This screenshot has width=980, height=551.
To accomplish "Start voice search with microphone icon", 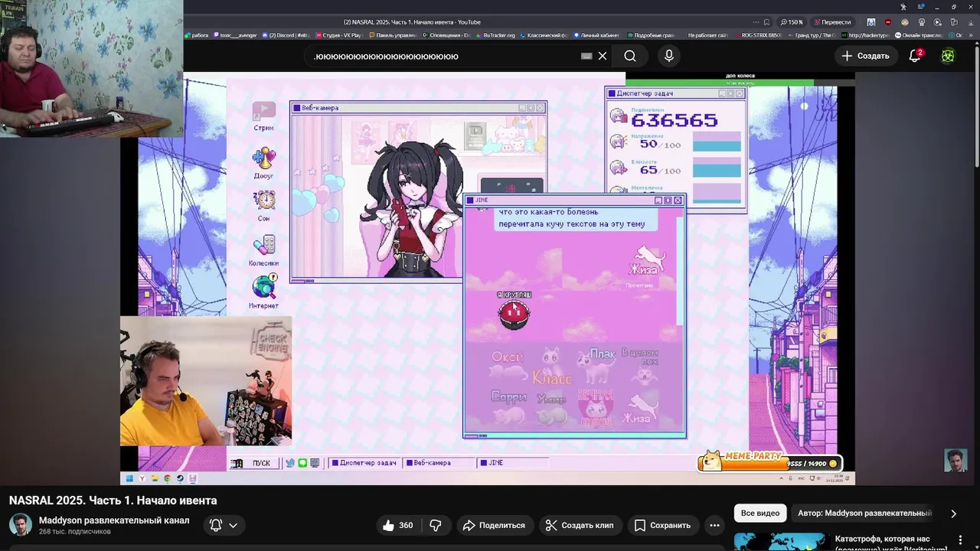I will (x=669, y=56).
